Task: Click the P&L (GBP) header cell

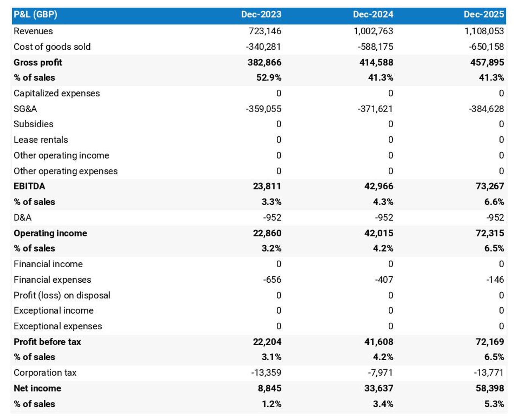Action: (x=35, y=15)
